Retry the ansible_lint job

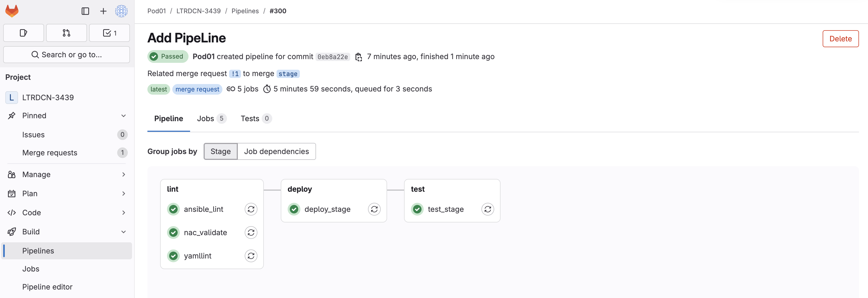(x=251, y=209)
